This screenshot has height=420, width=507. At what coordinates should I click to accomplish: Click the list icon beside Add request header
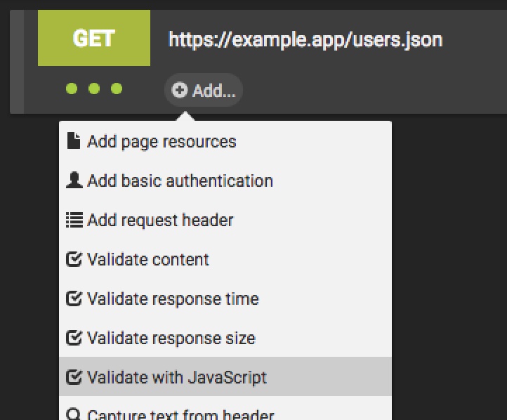pos(73,220)
